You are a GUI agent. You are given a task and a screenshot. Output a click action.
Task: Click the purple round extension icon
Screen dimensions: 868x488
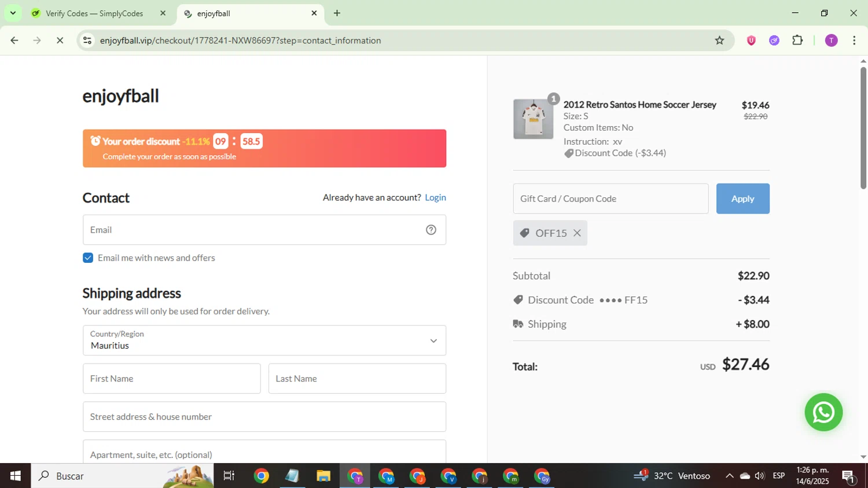[774, 41]
